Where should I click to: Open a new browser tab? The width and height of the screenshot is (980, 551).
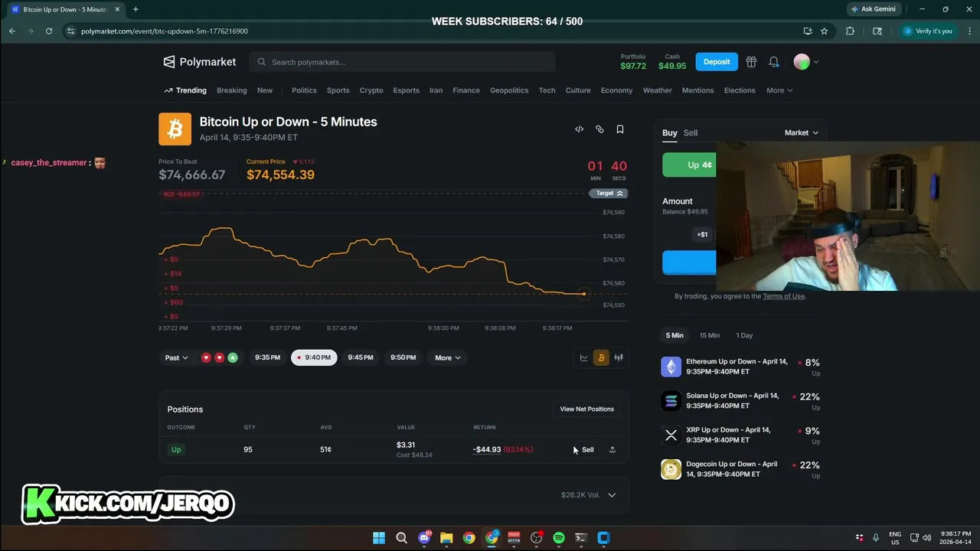(x=136, y=9)
